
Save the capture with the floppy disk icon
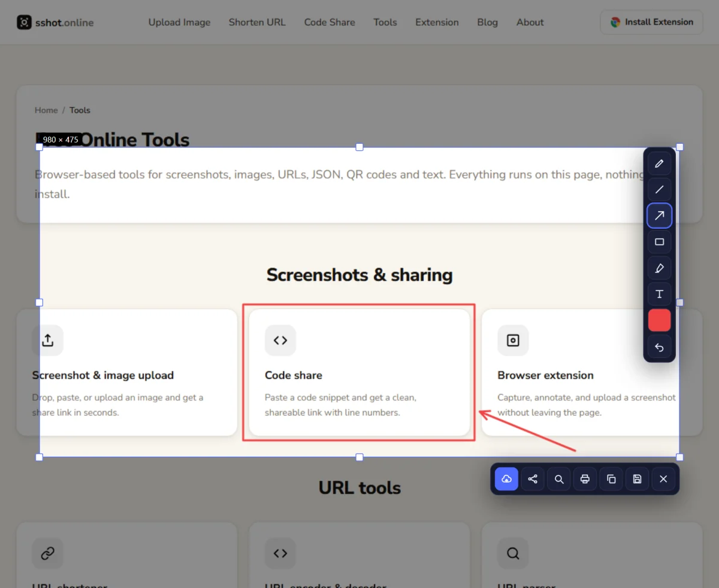point(638,479)
